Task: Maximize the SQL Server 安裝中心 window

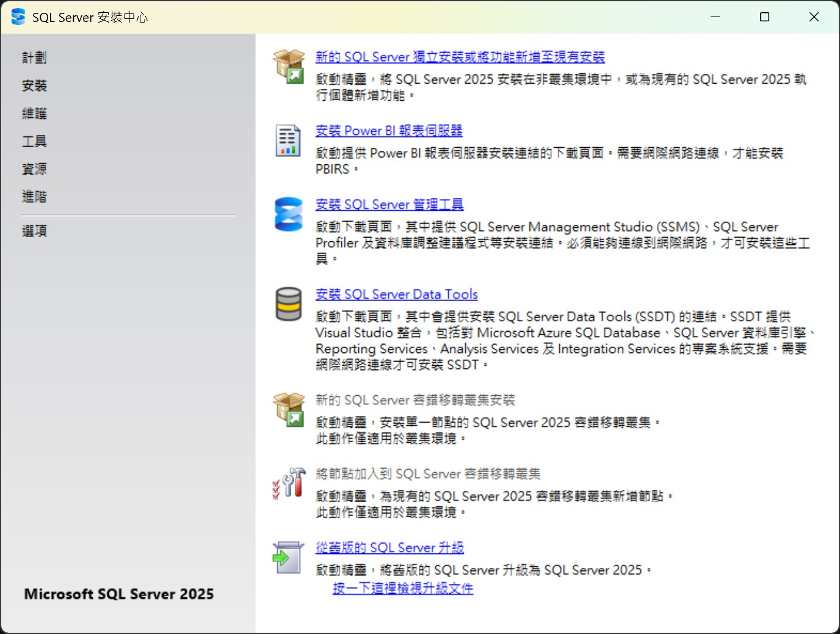Action: pyautogui.click(x=764, y=17)
